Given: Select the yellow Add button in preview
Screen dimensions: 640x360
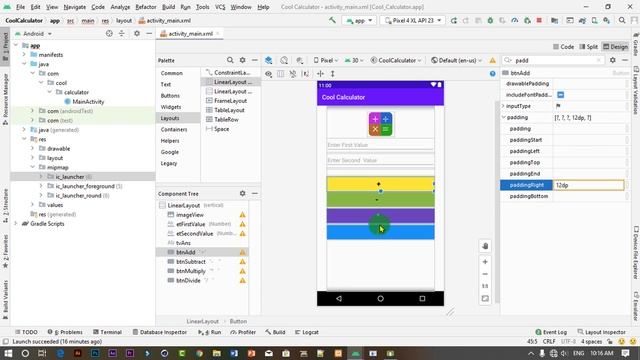Looking at the screenshot, I should click(380, 184).
